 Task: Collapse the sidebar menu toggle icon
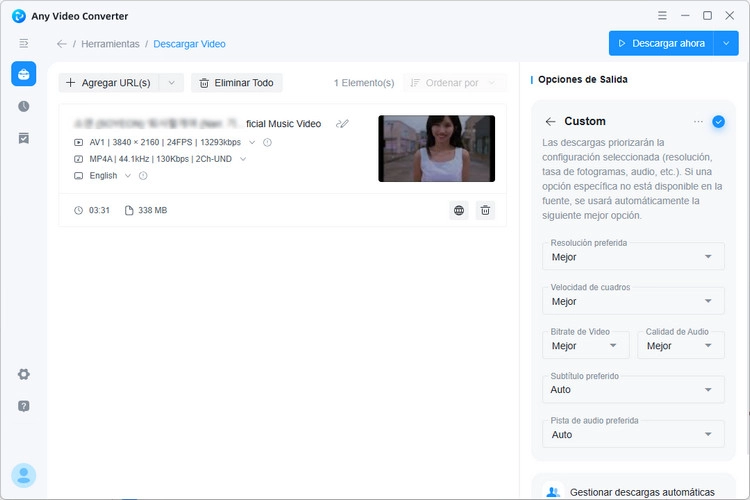point(23,44)
